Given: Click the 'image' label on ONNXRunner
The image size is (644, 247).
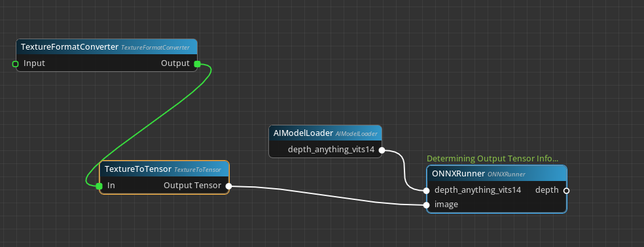Looking at the screenshot, I should tap(446, 205).
